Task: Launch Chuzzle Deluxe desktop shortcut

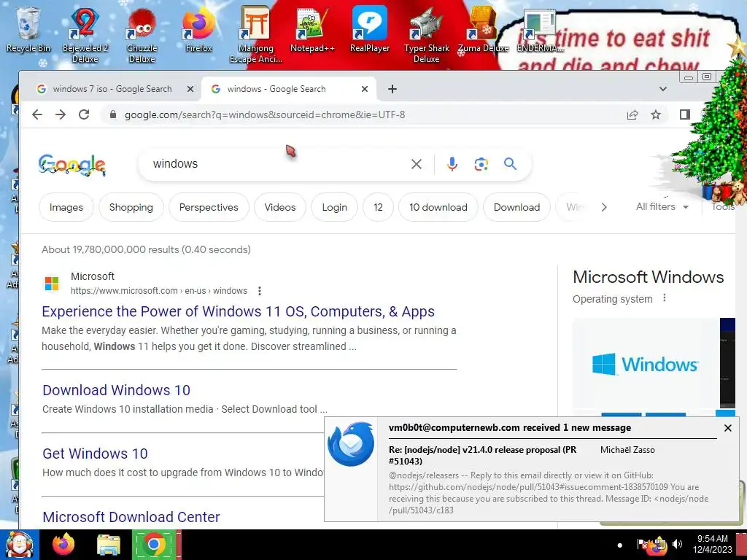Action: (x=142, y=34)
